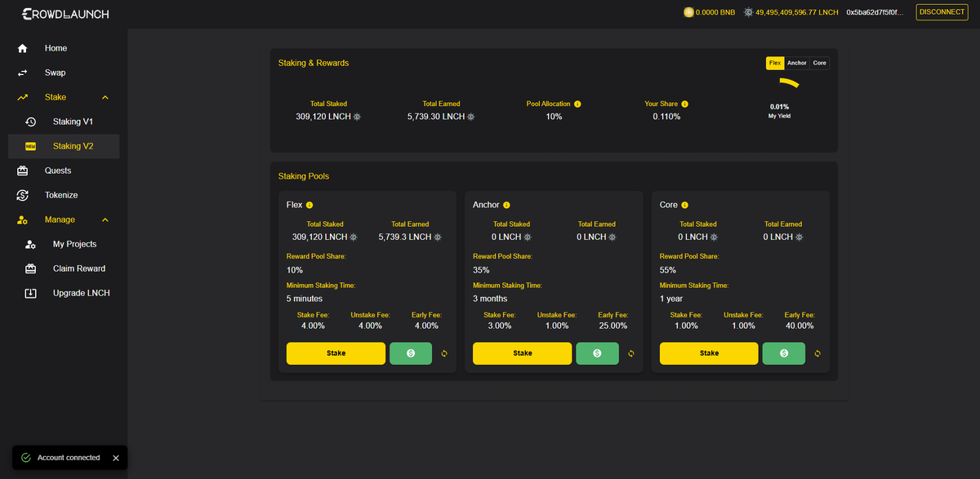This screenshot has width=980, height=479.
Task: Stake in the Anchor pool
Action: pyautogui.click(x=523, y=353)
